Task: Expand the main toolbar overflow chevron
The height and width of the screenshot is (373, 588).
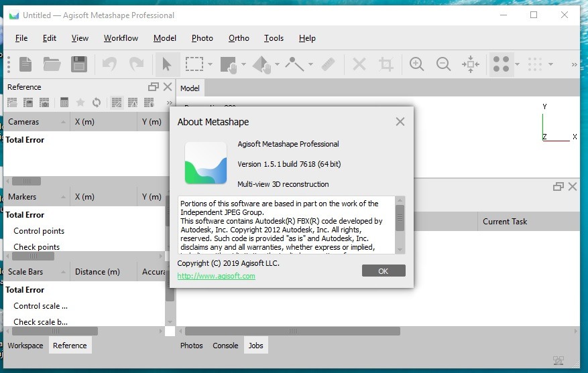Action: tap(574, 65)
